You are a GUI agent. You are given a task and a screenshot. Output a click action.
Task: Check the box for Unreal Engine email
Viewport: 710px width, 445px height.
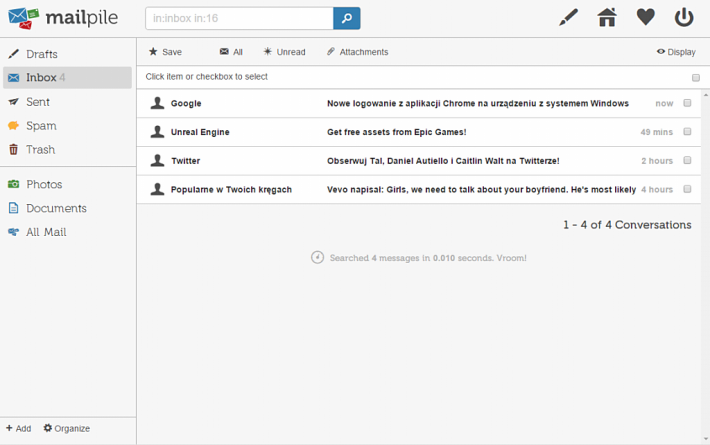pyautogui.click(x=687, y=131)
